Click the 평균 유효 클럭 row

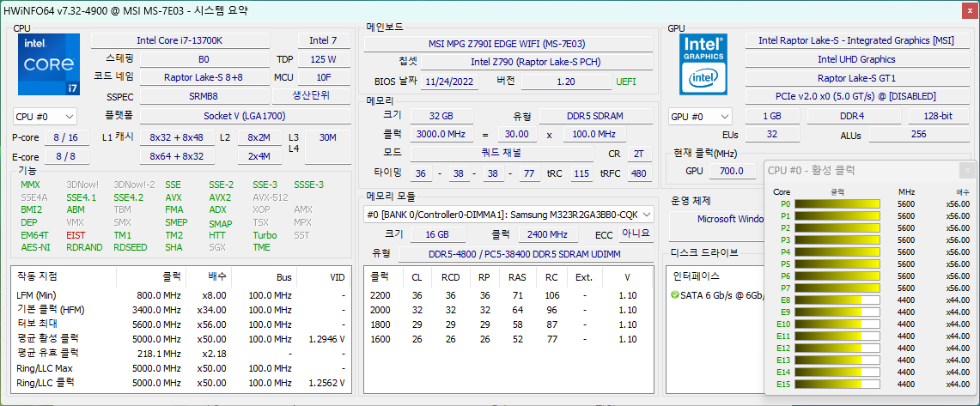tap(181, 354)
